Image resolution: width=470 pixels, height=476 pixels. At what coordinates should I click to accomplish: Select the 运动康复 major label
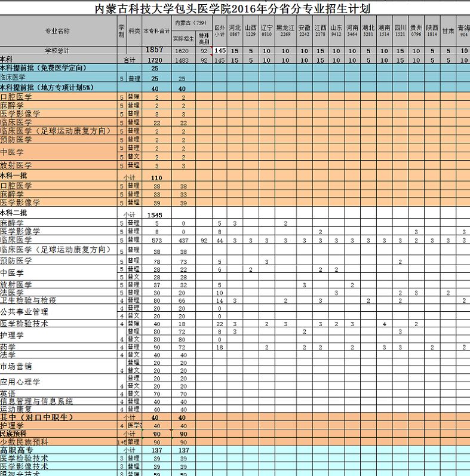[x=16, y=409]
